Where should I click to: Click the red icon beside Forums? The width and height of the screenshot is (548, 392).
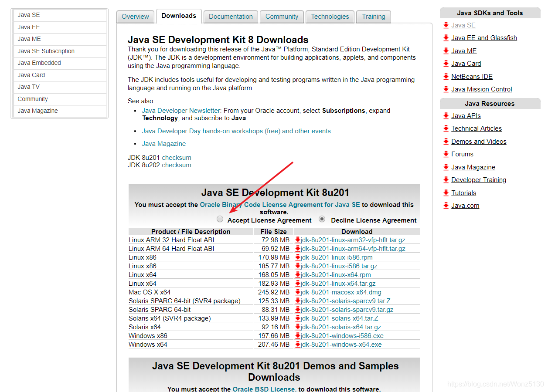[446, 154]
